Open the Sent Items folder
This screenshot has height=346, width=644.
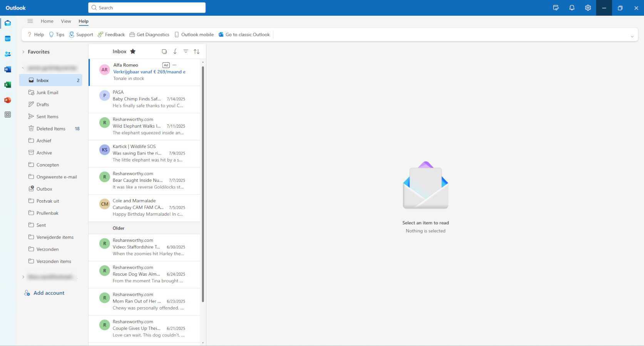(x=51, y=116)
